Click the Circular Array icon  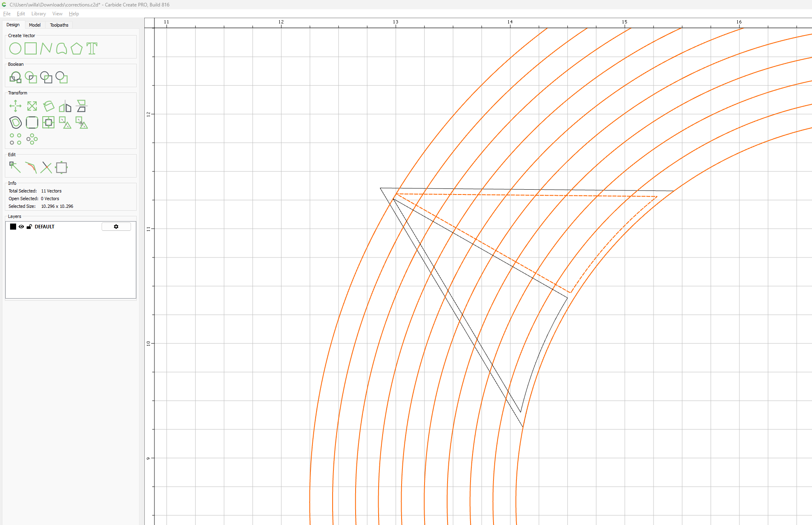point(32,139)
